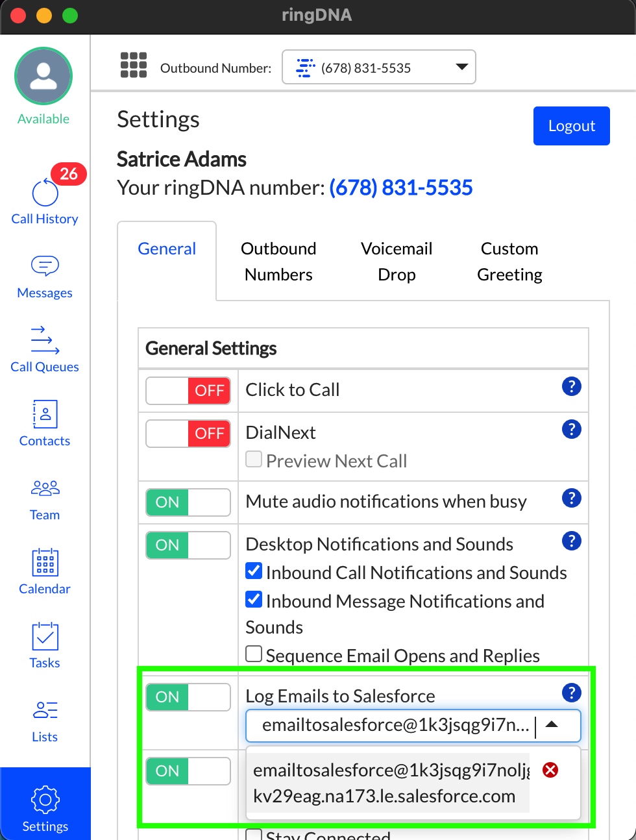The width and height of the screenshot is (636, 840).
Task: Toggle the DialNext switch
Action: click(x=188, y=434)
